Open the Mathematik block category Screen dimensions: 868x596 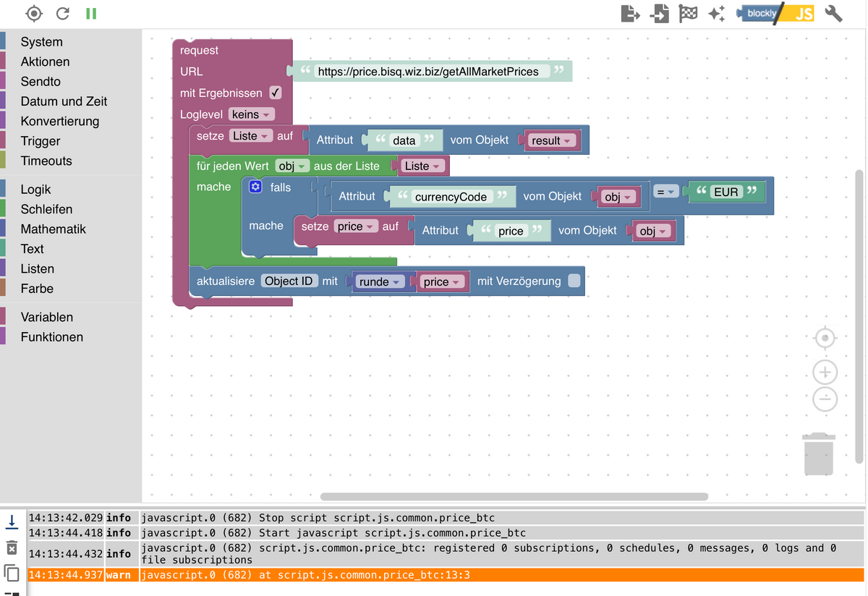pyautogui.click(x=54, y=229)
